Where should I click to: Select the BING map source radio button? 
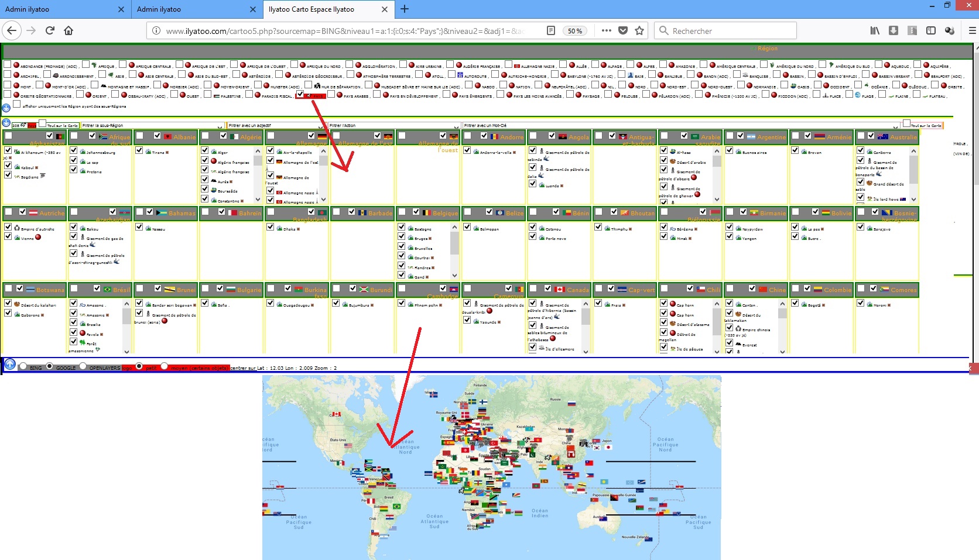click(x=23, y=366)
